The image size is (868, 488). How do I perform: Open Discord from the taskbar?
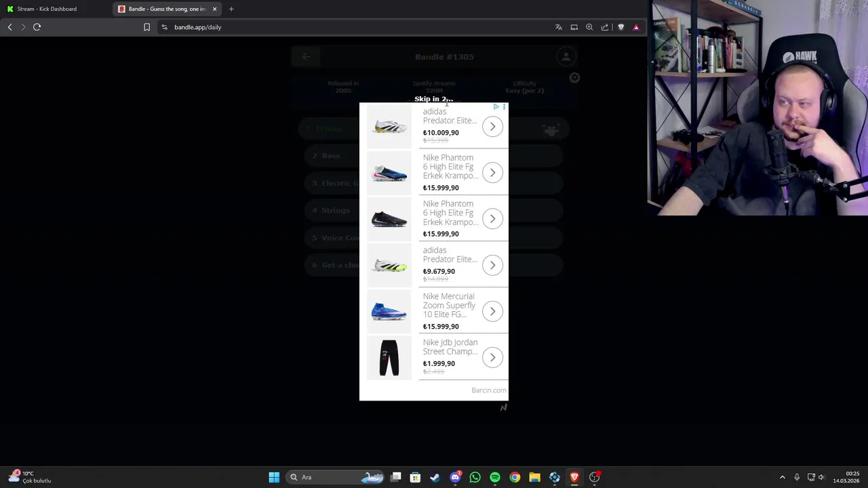455,477
